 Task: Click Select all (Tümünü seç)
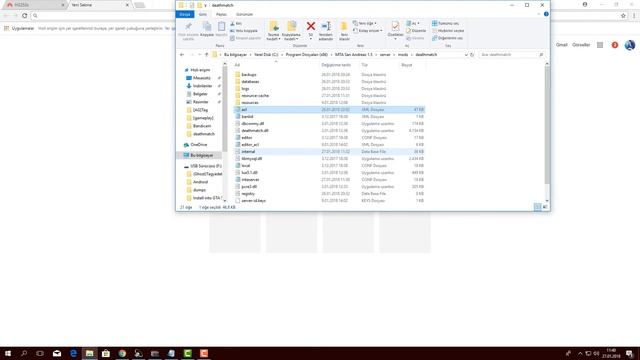pos(445,23)
